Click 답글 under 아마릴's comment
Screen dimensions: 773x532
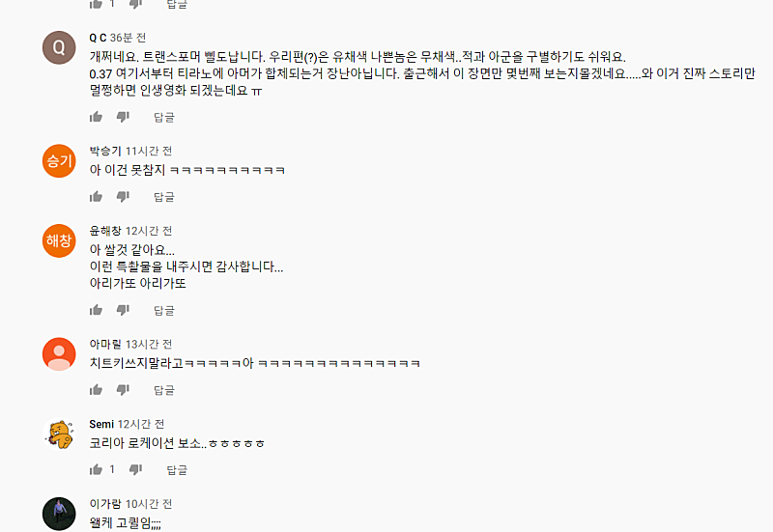tap(164, 390)
